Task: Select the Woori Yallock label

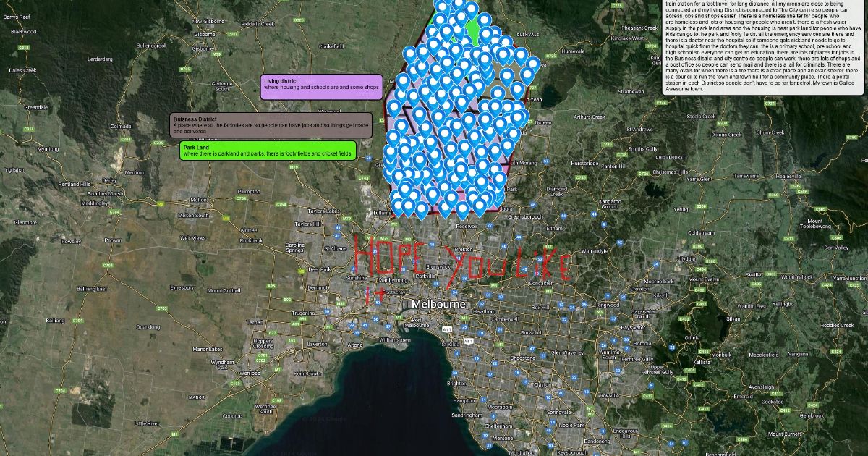Action: click(796, 276)
